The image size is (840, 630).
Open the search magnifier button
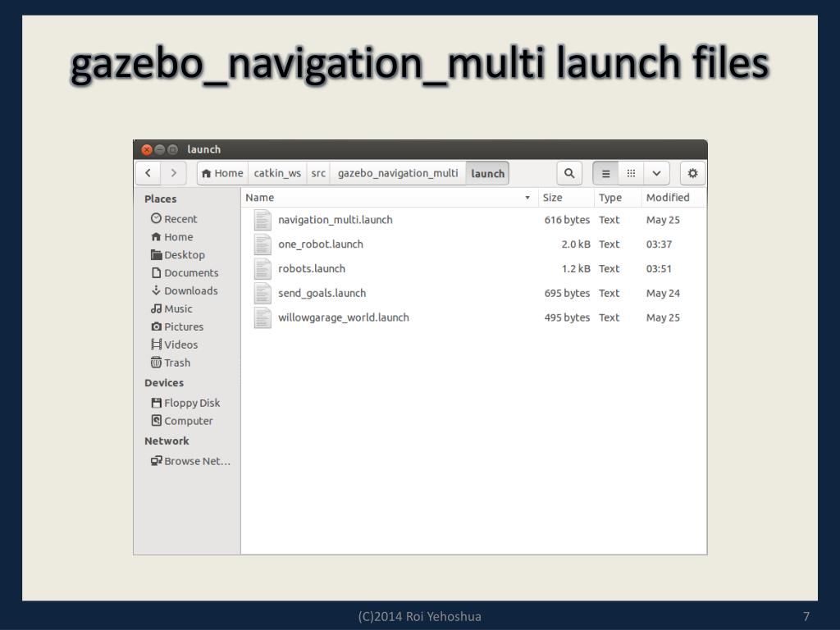point(569,173)
